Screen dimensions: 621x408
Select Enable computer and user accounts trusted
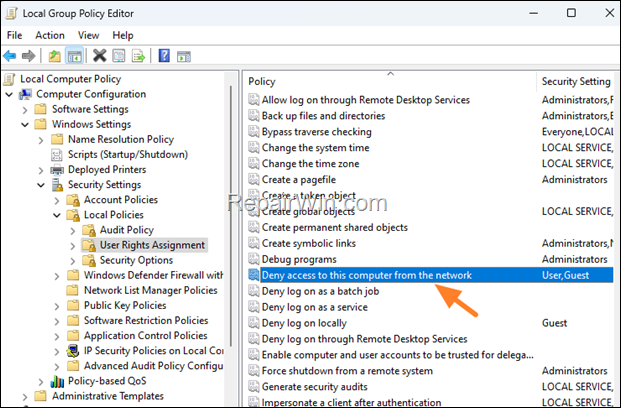(398, 355)
